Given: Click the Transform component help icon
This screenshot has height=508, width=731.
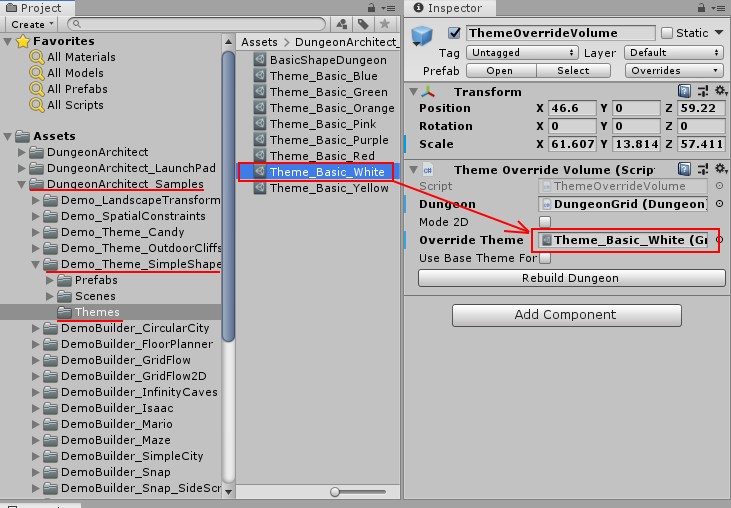Looking at the screenshot, I should coord(684,91).
